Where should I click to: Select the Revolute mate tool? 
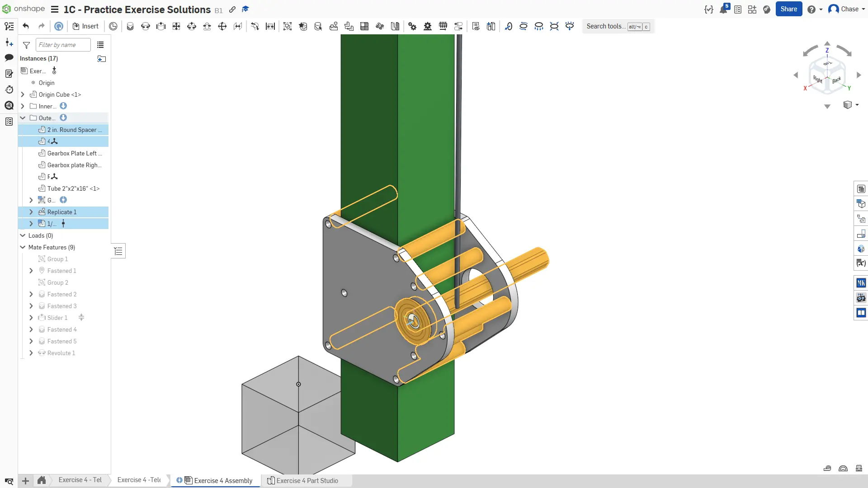click(146, 26)
